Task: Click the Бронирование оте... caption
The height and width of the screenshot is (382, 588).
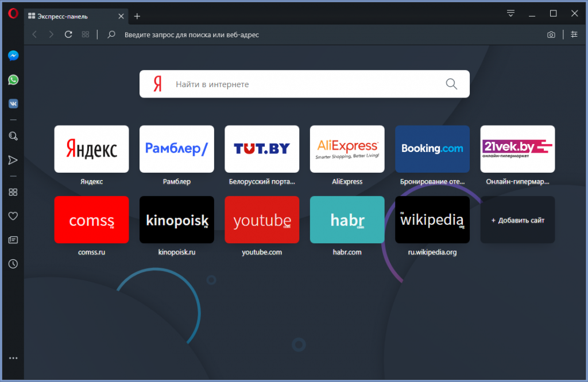Action: (x=432, y=182)
